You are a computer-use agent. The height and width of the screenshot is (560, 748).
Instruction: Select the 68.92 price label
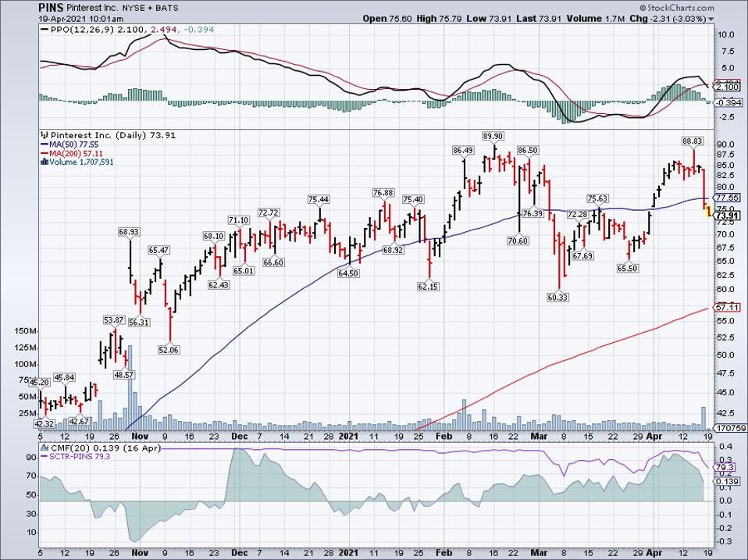tap(393, 250)
